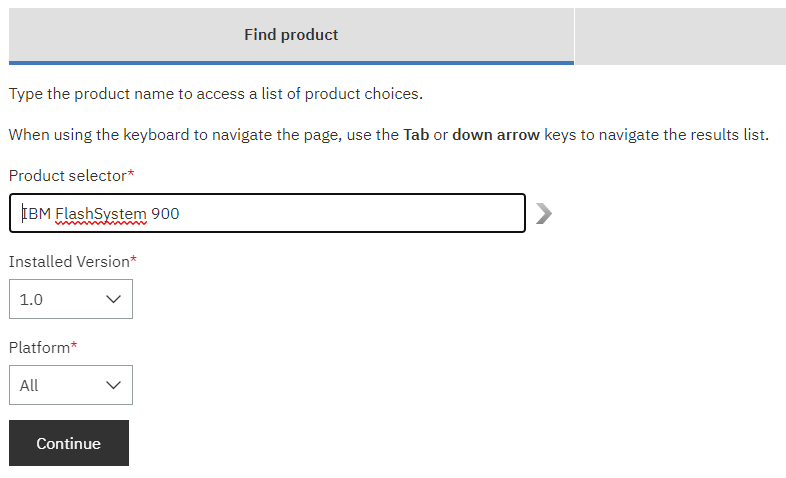The height and width of the screenshot is (478, 786).
Task: Expand the Platform dropdown
Action: point(71,385)
